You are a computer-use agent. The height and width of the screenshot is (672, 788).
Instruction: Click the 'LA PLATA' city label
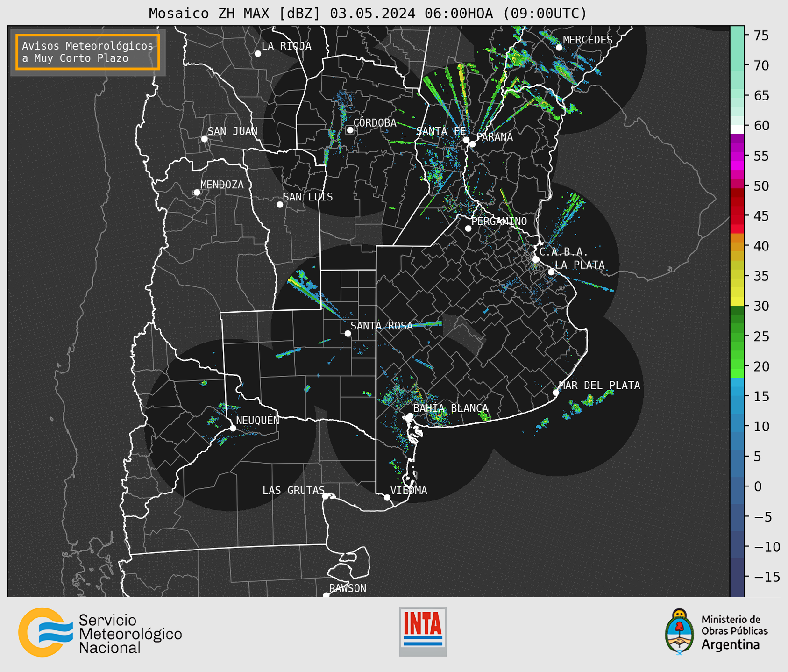[580, 265]
